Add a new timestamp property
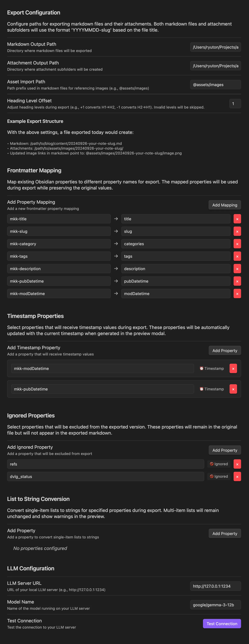 pos(225,350)
